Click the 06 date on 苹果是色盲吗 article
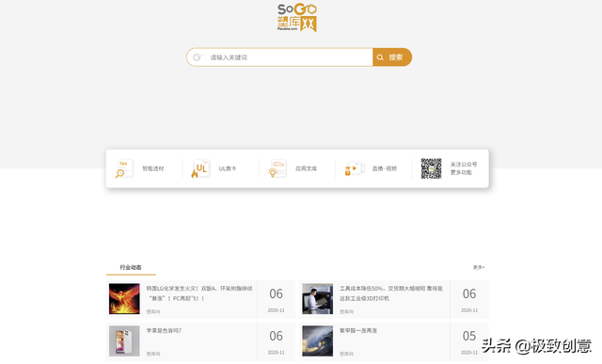 click(x=276, y=336)
